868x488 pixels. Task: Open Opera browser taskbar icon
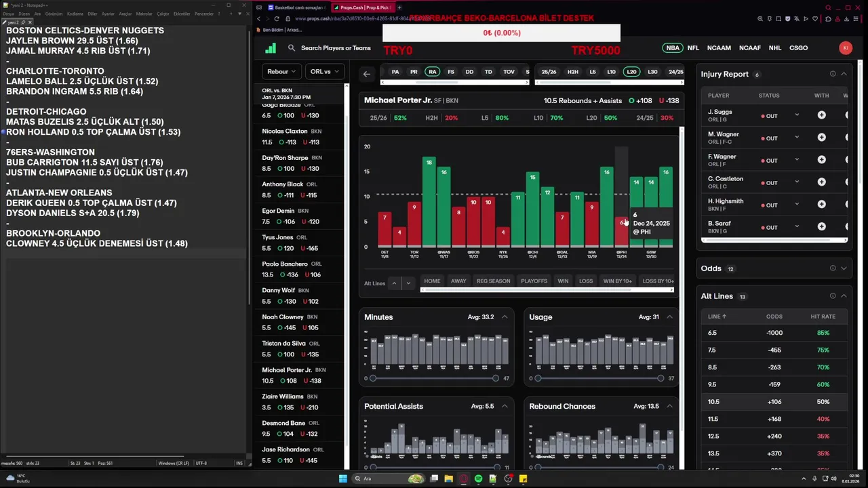pos(464,479)
